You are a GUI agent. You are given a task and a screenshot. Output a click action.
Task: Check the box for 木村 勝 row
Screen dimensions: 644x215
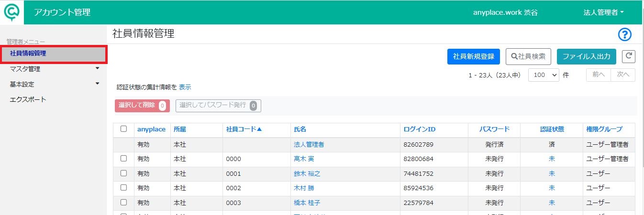click(124, 188)
